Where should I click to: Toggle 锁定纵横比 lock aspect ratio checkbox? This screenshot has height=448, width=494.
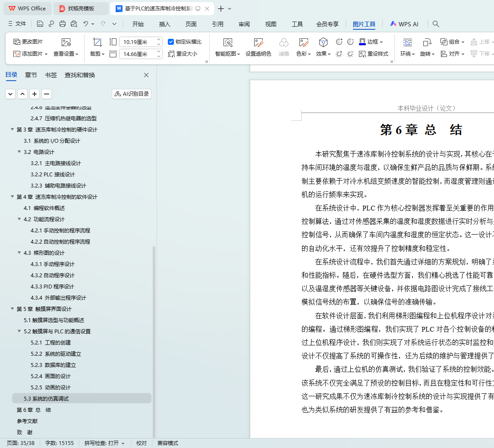171,42
